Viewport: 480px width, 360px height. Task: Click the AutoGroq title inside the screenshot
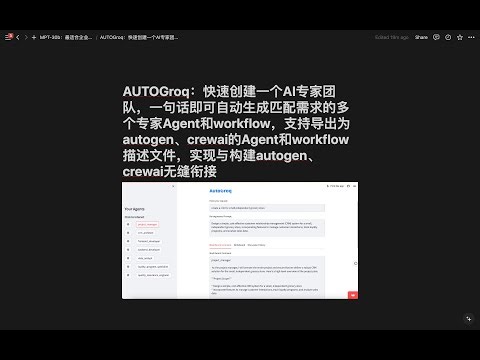point(220,191)
